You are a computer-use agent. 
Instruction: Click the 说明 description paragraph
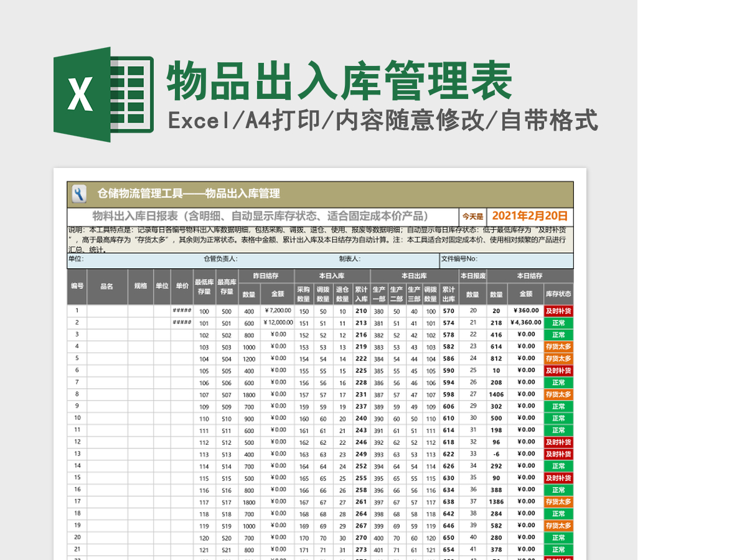[x=320, y=240]
